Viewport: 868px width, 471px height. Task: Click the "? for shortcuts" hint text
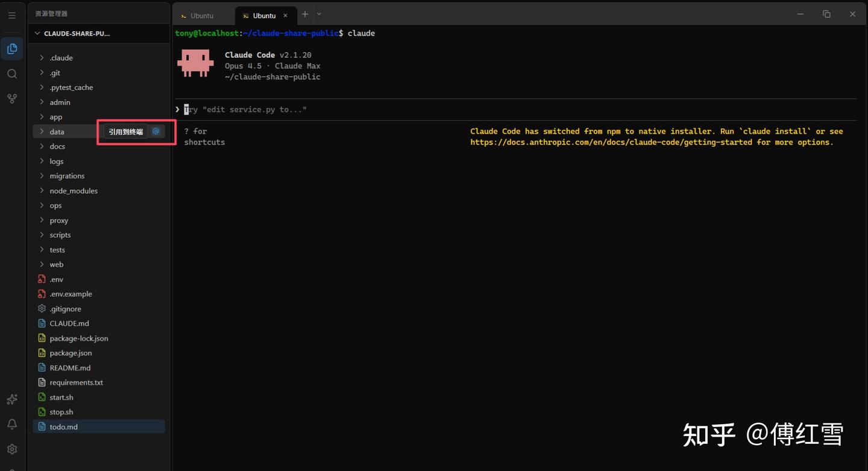tap(204, 137)
